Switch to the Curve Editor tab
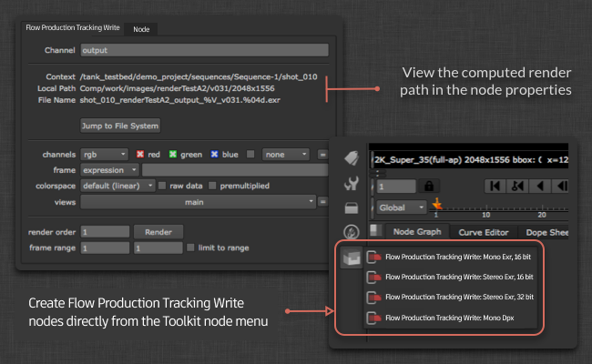The width and height of the screenshot is (592, 364). (484, 232)
